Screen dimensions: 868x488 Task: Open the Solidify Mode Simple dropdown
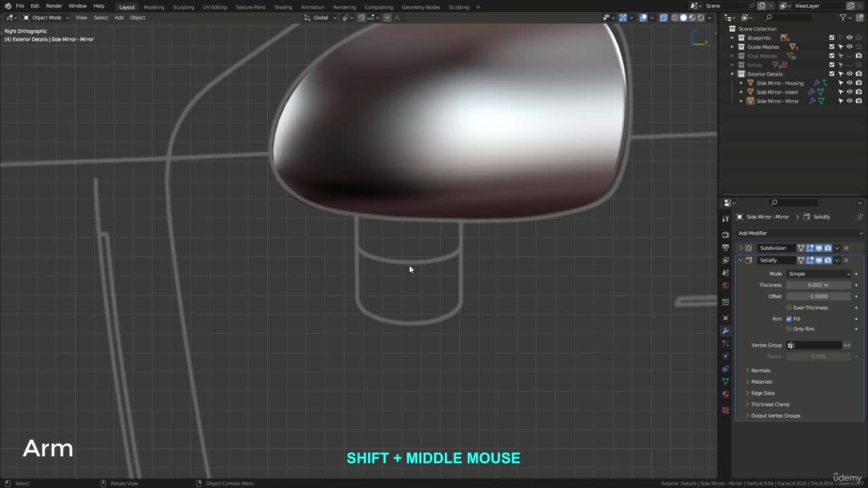[818, 274]
